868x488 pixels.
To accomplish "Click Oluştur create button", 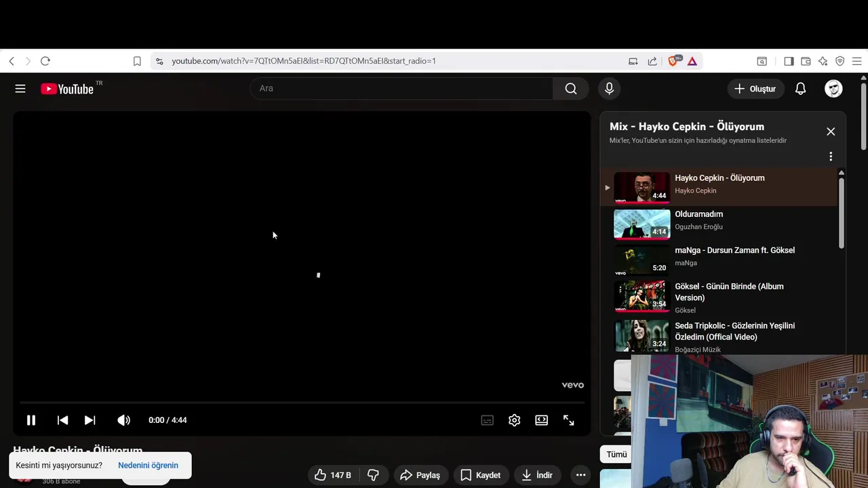I will (755, 89).
